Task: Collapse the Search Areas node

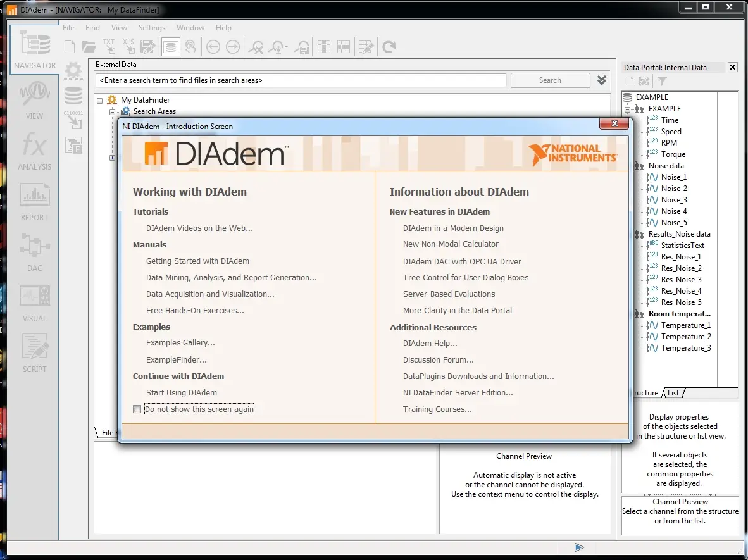Action: point(112,111)
